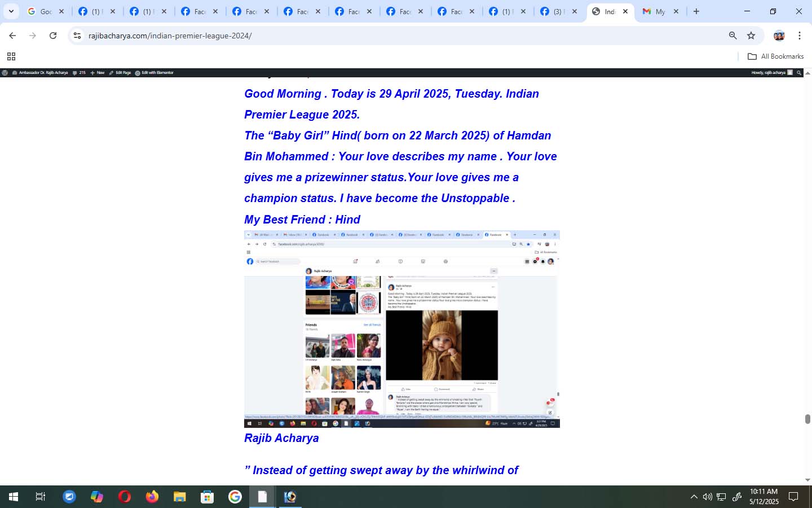Open the 215 comments link

pos(79,73)
